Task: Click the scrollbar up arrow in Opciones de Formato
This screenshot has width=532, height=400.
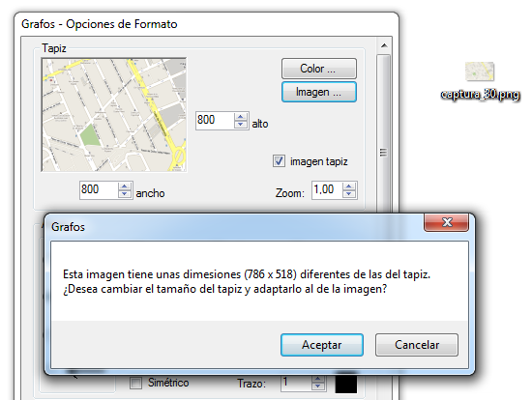Action: (x=384, y=45)
